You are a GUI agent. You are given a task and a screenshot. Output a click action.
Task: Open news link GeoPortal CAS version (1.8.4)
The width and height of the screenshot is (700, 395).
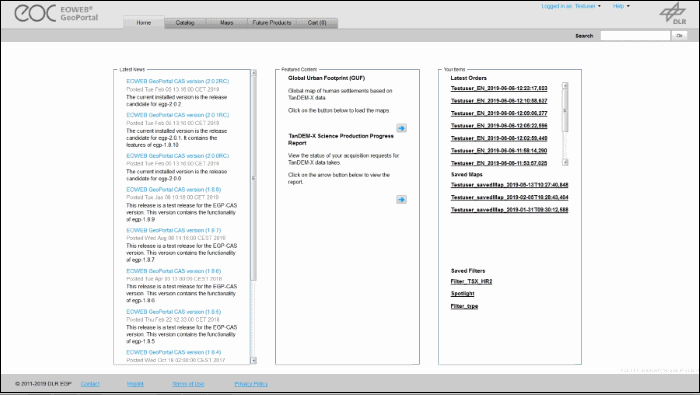[x=173, y=352]
